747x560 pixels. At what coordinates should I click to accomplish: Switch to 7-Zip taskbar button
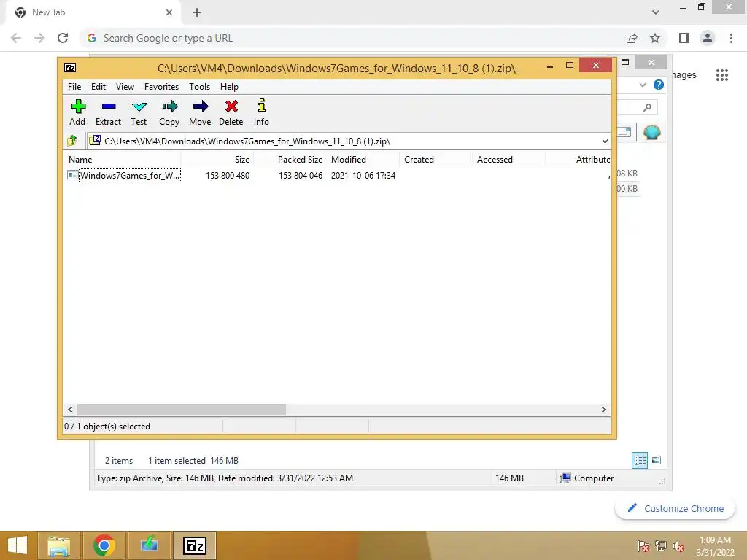click(194, 545)
